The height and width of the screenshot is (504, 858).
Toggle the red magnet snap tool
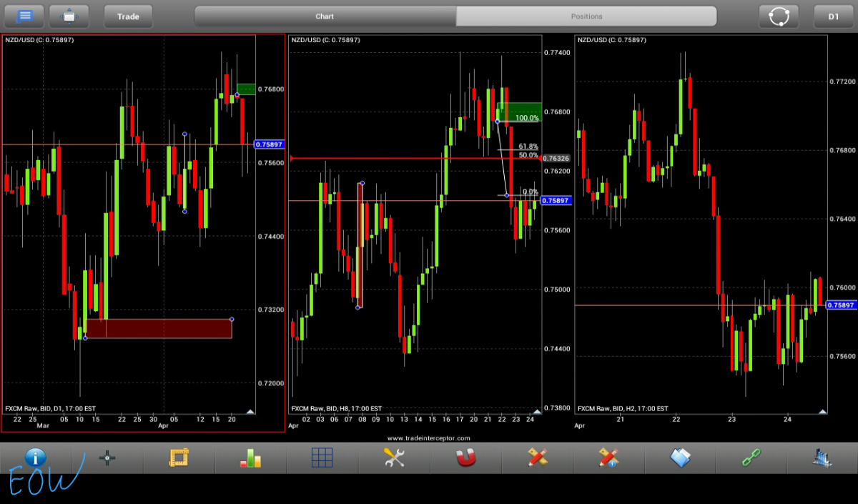pyautogui.click(x=465, y=458)
